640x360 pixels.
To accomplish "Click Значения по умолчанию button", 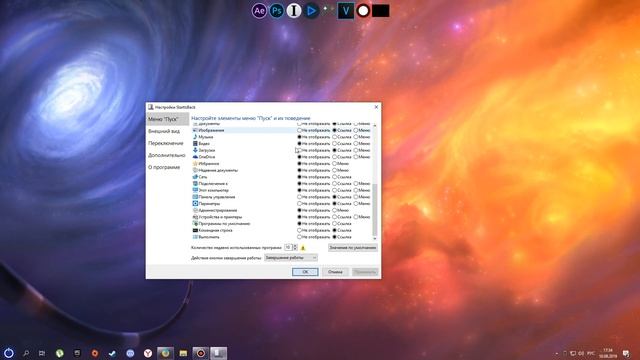I will (353, 248).
